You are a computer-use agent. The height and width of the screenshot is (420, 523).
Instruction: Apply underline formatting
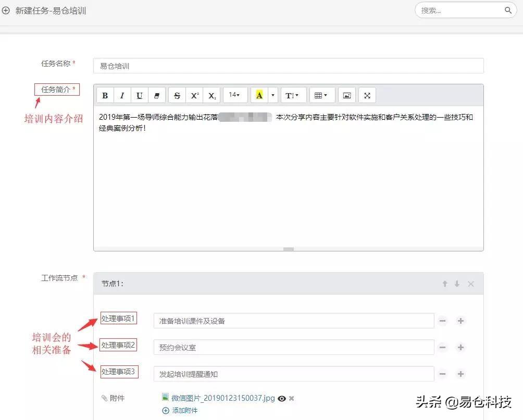tap(139, 95)
